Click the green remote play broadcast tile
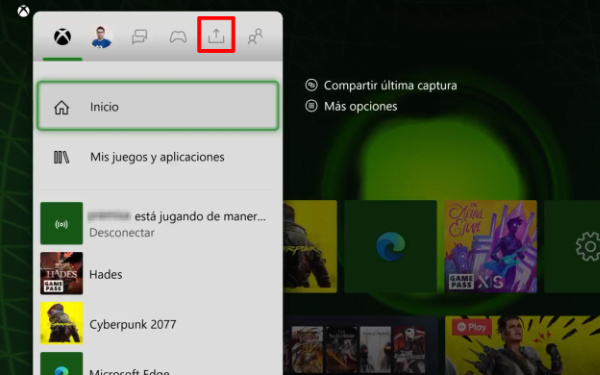Image resolution: width=600 pixels, height=375 pixels. tap(62, 223)
